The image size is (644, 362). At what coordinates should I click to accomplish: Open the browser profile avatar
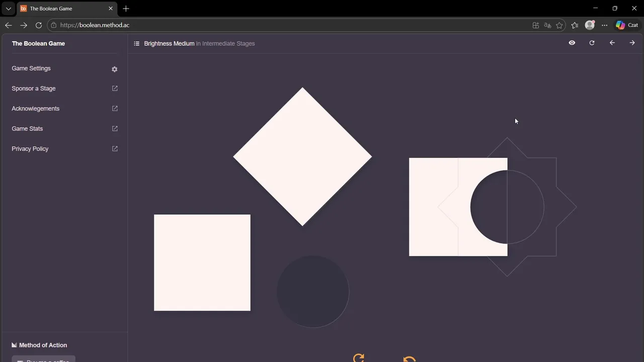590,25
